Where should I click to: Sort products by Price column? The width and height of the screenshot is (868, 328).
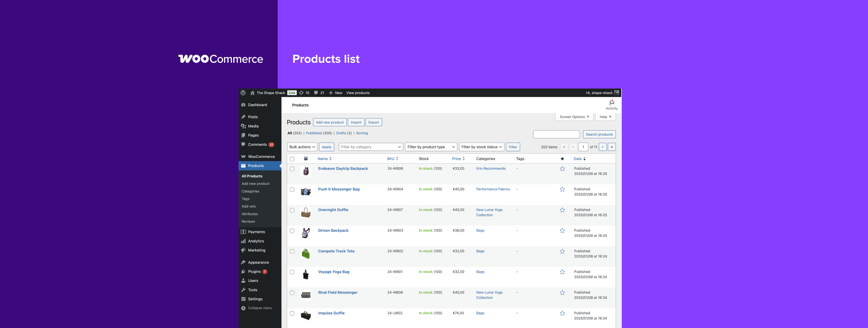458,159
